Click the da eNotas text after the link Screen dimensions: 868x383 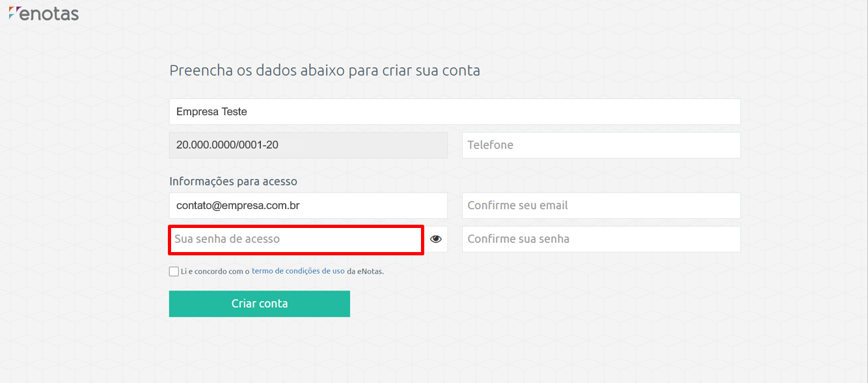pyautogui.click(x=366, y=272)
